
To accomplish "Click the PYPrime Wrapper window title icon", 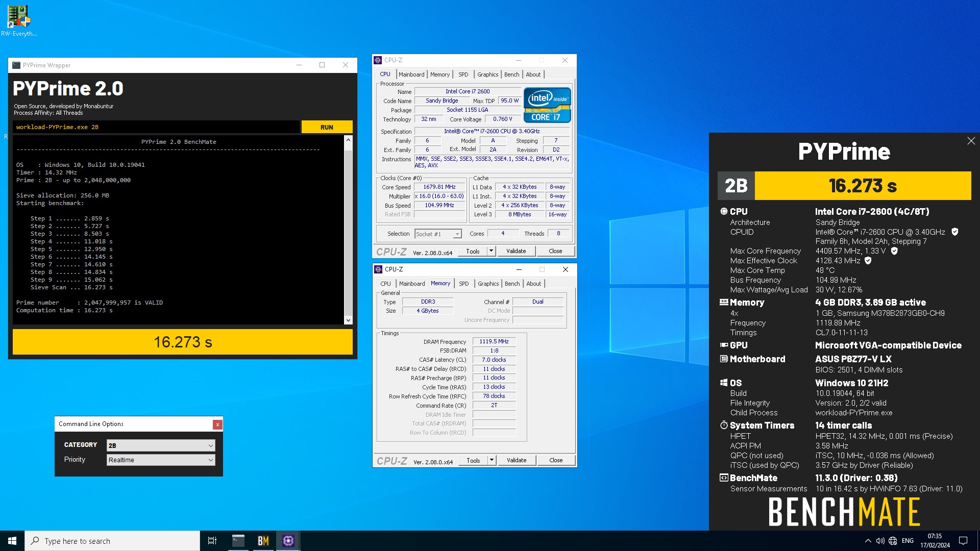I will pos(16,65).
